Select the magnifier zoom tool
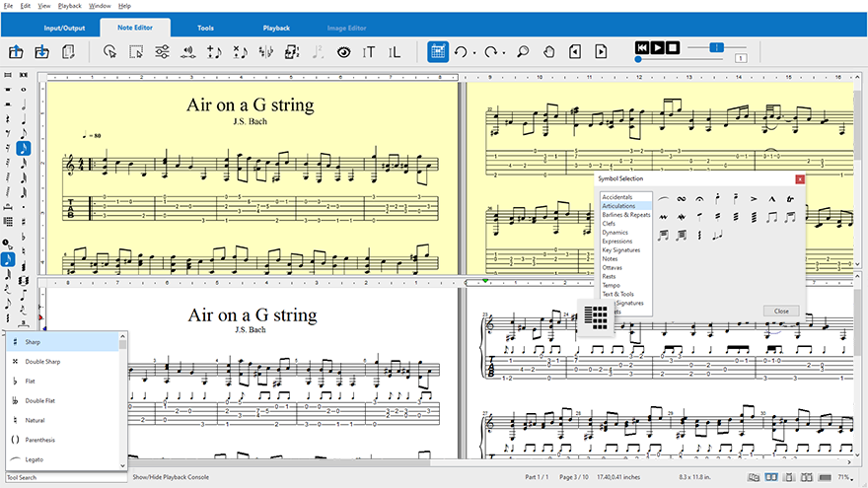Image resolution: width=868 pixels, height=488 pixels. point(523,52)
